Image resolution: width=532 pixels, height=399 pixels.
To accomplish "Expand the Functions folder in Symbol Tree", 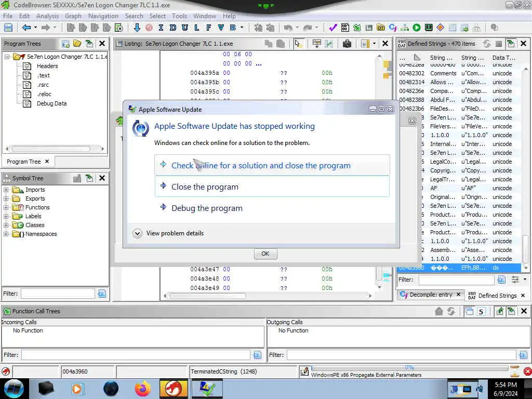I will [x=6, y=207].
